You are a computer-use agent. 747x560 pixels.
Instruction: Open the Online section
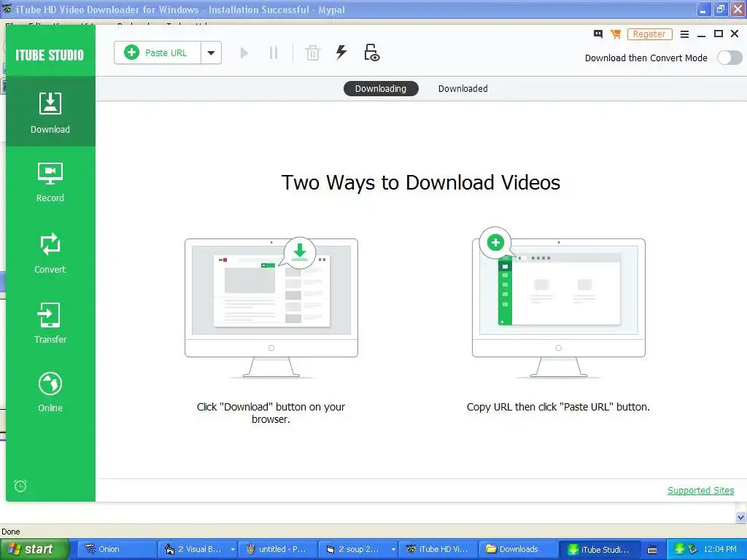coord(50,392)
